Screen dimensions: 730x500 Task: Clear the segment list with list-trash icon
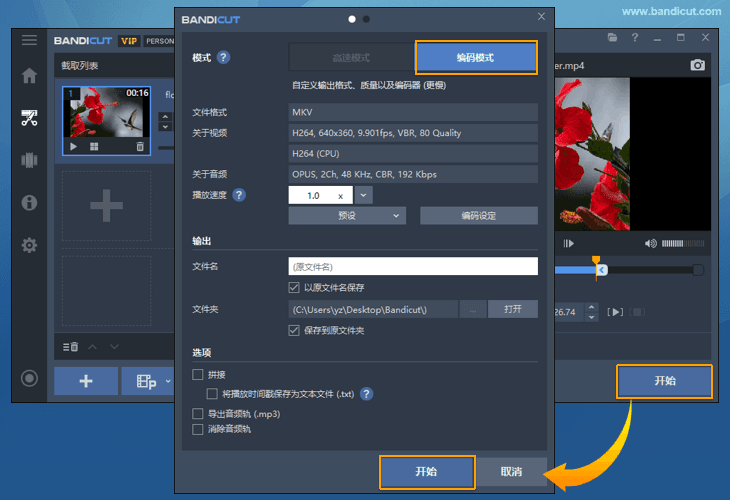[x=70, y=347]
